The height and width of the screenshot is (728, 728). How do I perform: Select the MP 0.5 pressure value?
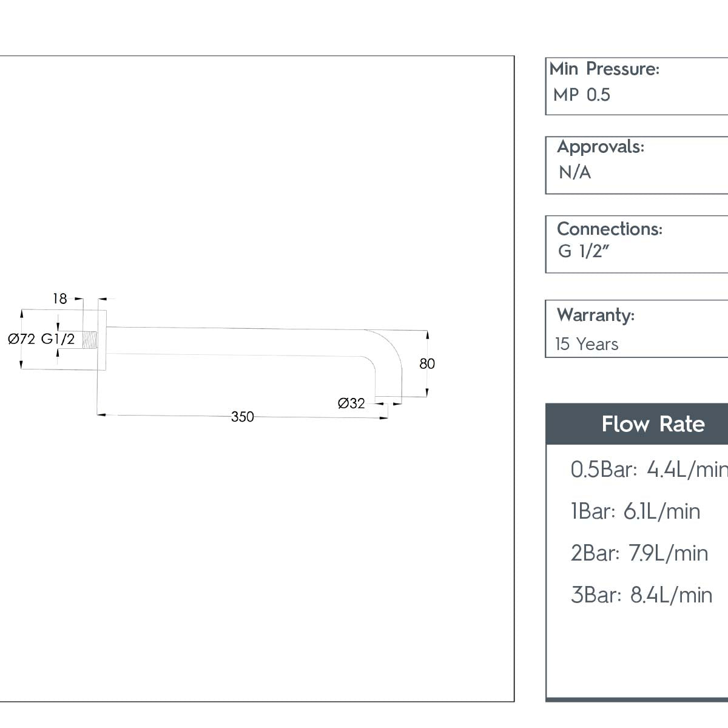click(x=581, y=95)
